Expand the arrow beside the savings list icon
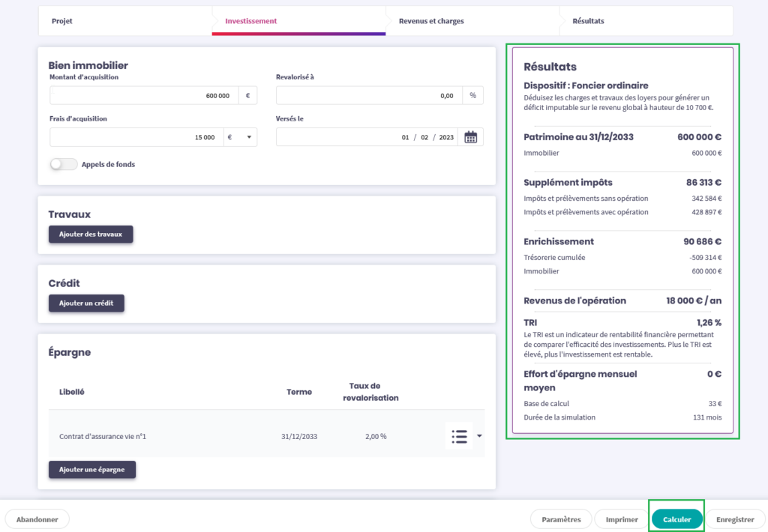This screenshot has width=768, height=532. tap(479, 436)
